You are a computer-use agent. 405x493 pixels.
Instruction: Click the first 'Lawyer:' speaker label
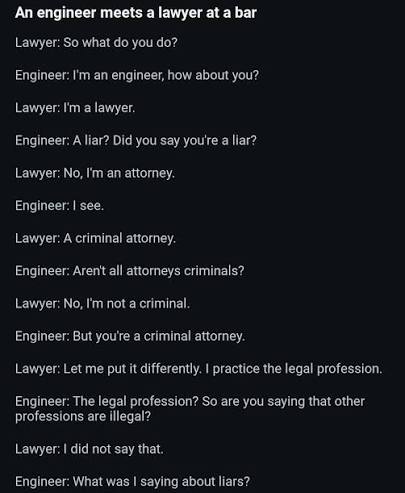(x=38, y=43)
